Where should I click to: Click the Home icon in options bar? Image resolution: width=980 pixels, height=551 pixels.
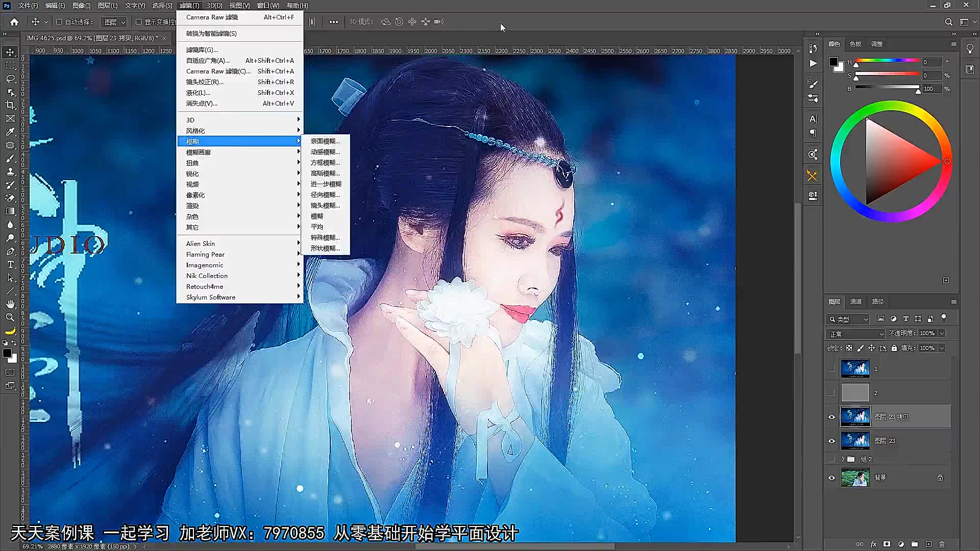(14, 22)
